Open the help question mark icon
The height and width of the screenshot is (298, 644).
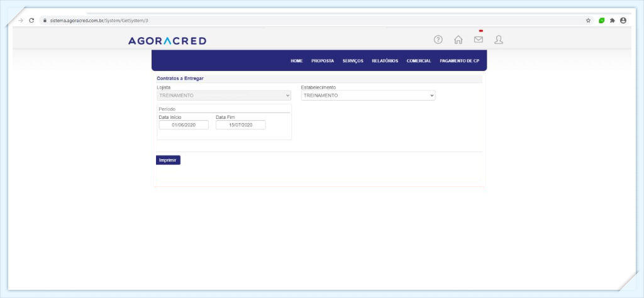438,40
